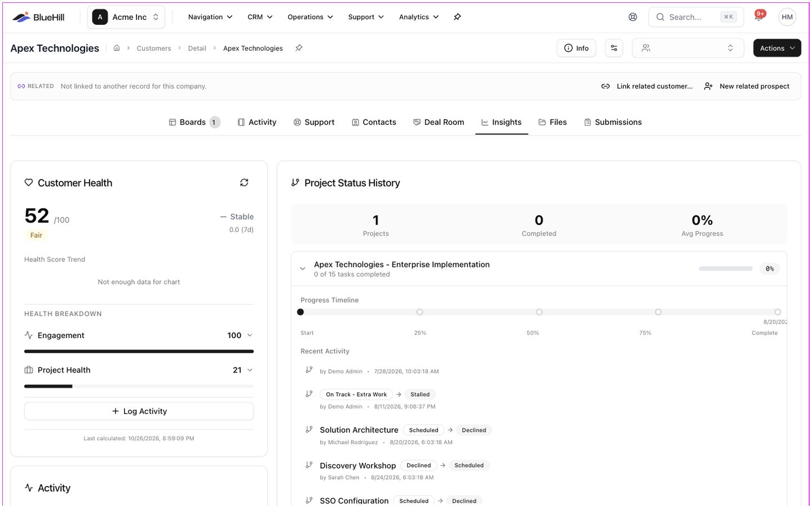The width and height of the screenshot is (812, 508).
Task: Click the BlueHill logo
Action: coord(38,17)
